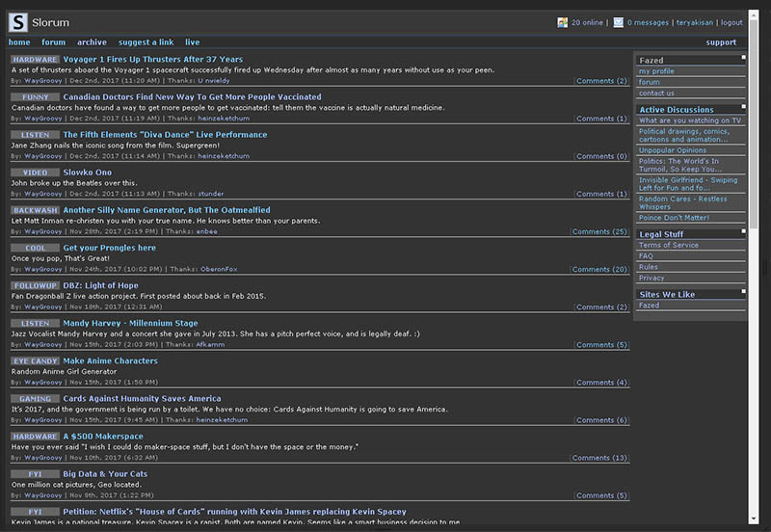
Task: Open the forum menu item in navigation bar
Action: 54,42
